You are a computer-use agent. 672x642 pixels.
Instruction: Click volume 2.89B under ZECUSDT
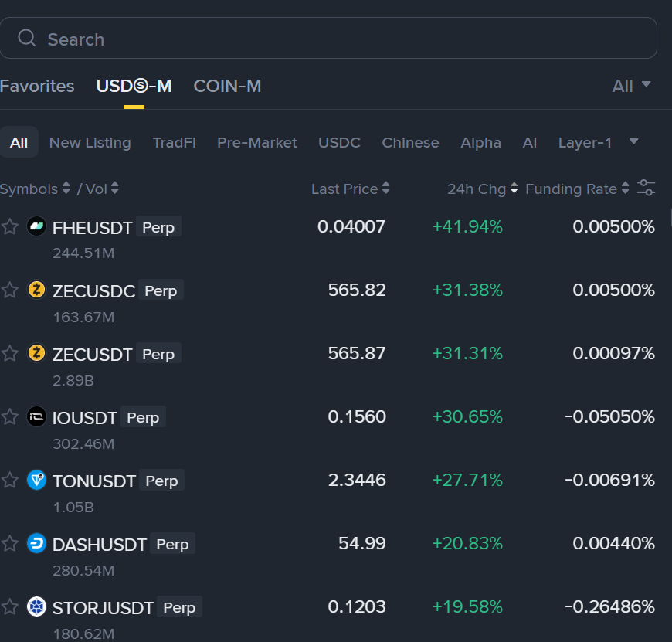pos(73,380)
